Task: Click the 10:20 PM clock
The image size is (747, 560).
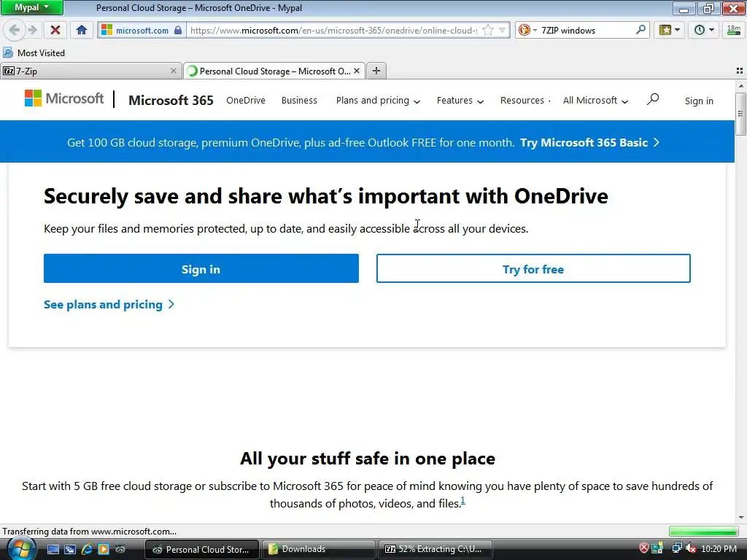Action: [719, 549]
